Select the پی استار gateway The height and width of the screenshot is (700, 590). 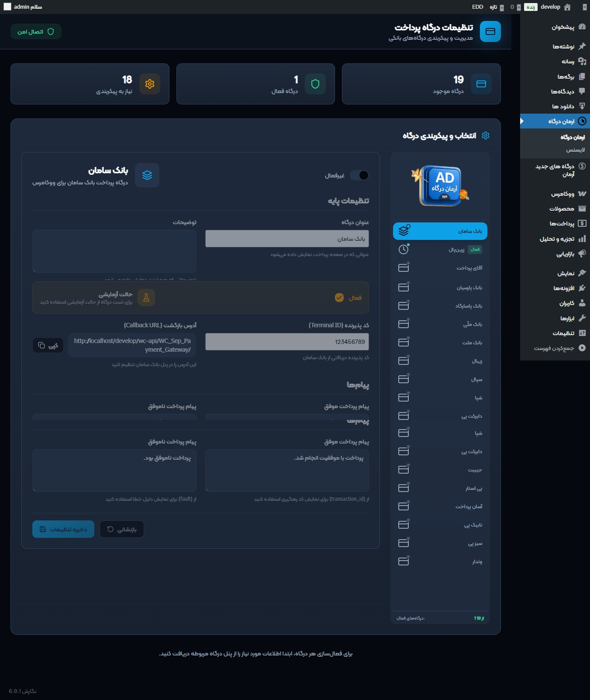(x=440, y=488)
